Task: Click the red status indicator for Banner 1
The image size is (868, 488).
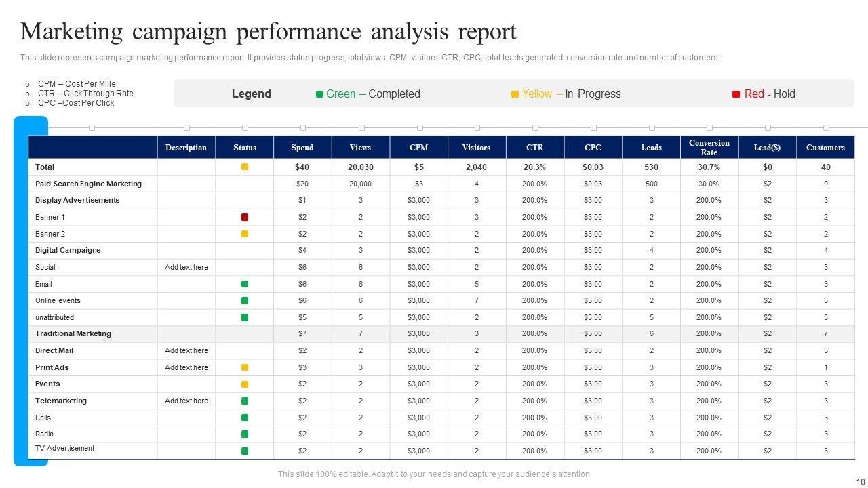Action: click(x=245, y=218)
